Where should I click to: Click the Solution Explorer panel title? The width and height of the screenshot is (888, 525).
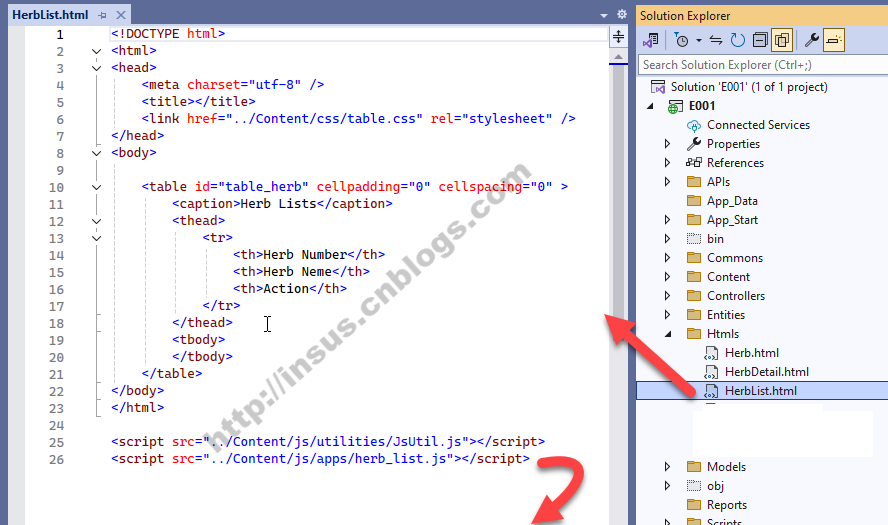pyautogui.click(x=685, y=16)
